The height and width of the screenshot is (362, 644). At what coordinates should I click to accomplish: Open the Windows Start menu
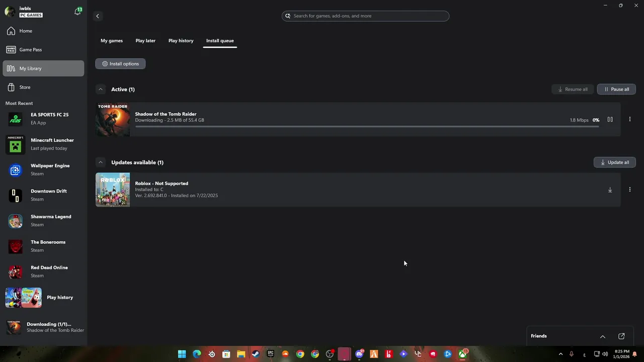pos(182,354)
